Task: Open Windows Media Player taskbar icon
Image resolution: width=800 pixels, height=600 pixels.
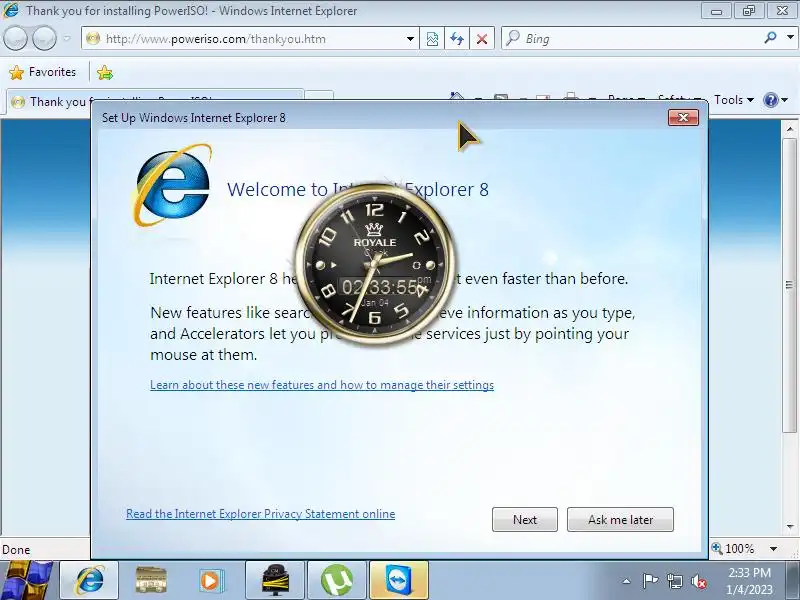Action: pyautogui.click(x=211, y=580)
